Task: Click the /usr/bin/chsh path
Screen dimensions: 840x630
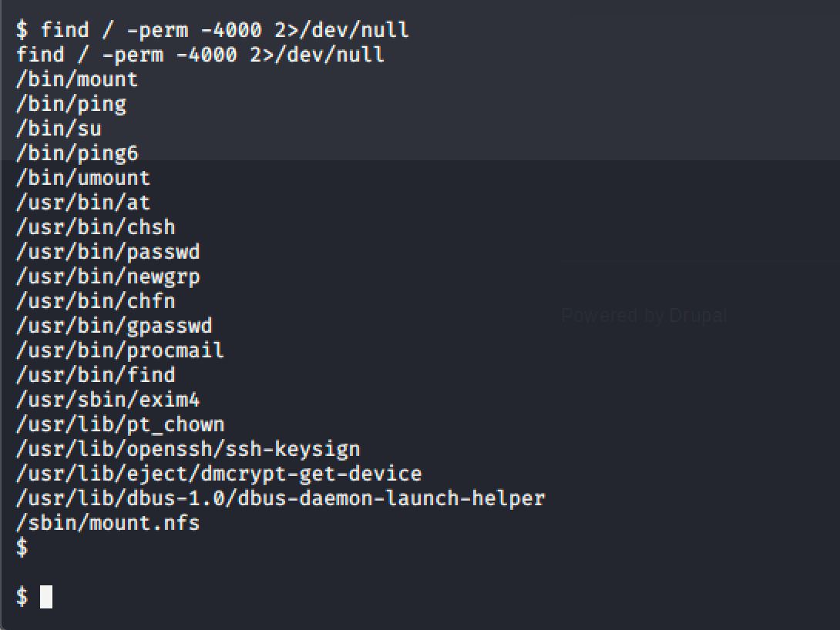Action: (x=96, y=227)
